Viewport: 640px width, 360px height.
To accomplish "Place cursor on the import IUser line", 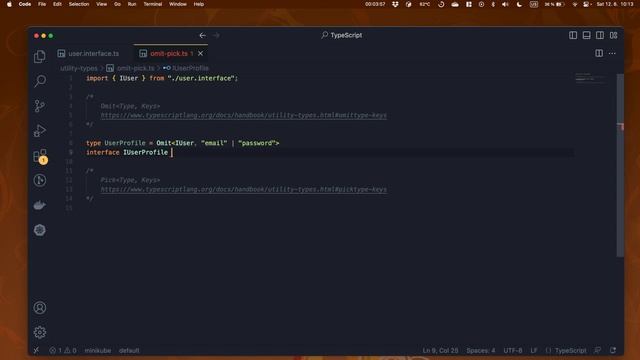I will (162, 78).
